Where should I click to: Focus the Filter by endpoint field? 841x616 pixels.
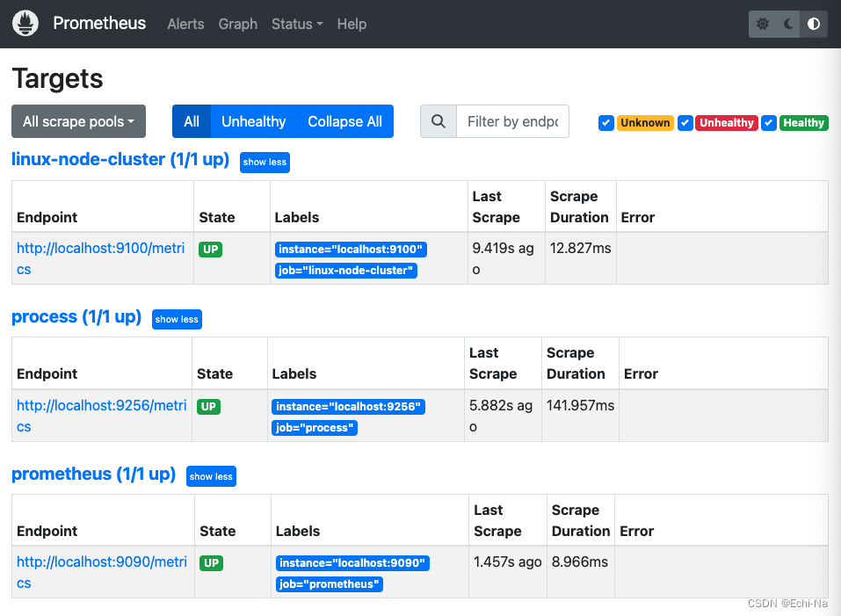click(512, 121)
